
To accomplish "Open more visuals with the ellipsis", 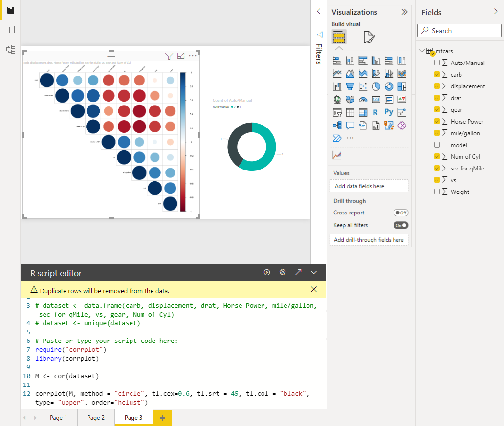I will [x=350, y=138].
